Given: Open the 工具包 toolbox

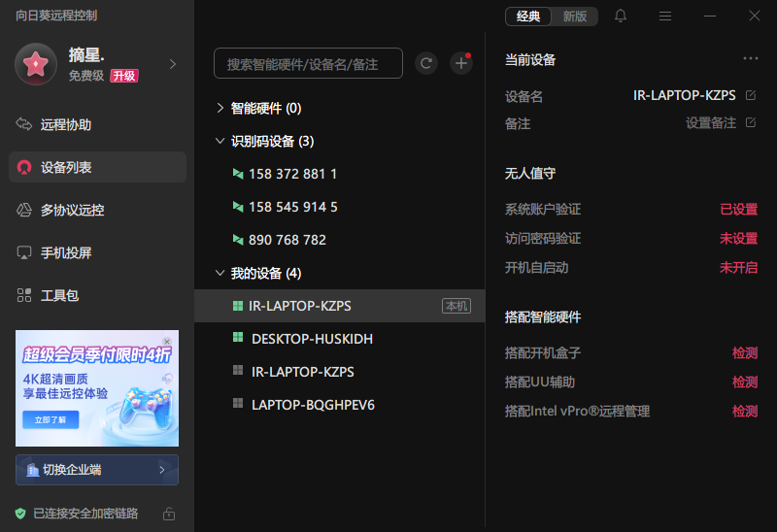Looking at the screenshot, I should point(97,295).
